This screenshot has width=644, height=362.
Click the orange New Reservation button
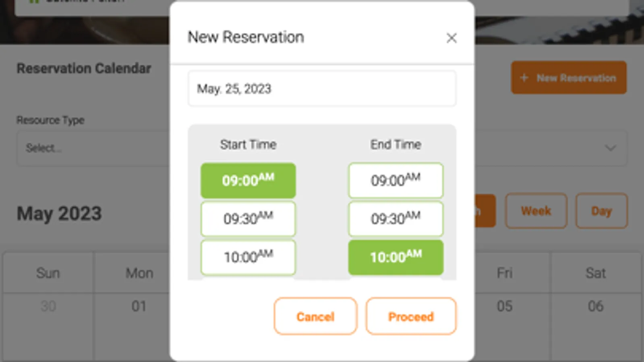point(569,78)
